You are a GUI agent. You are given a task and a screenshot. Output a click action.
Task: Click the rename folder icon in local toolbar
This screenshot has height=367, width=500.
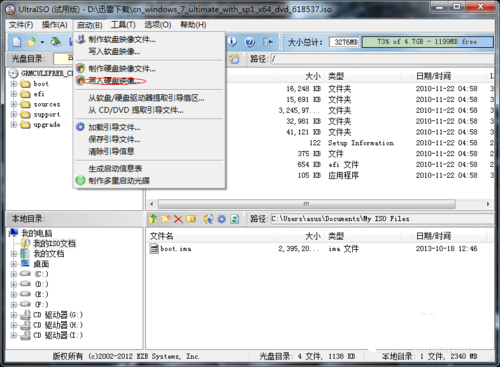pyautogui.click(x=191, y=219)
